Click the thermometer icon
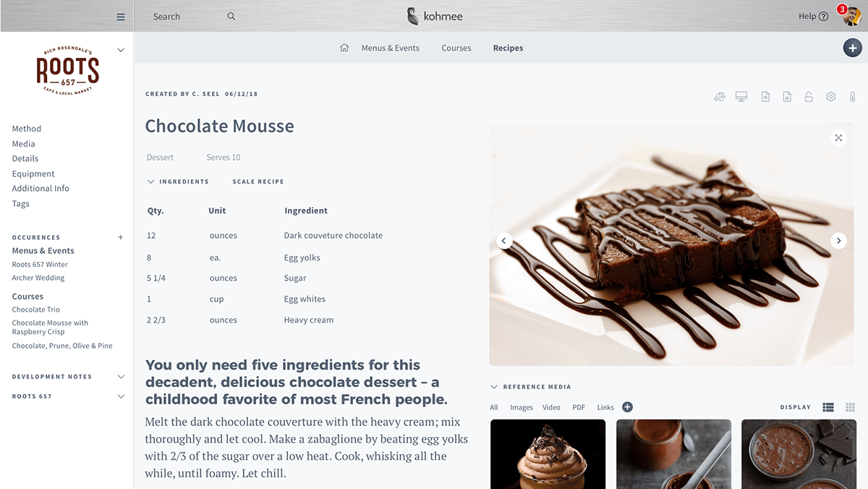868x489 pixels. pos(853,96)
